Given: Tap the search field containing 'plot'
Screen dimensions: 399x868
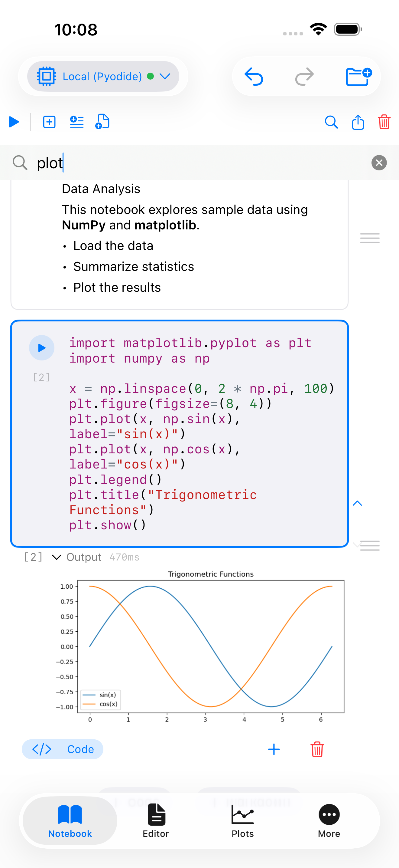Looking at the screenshot, I should [x=199, y=163].
